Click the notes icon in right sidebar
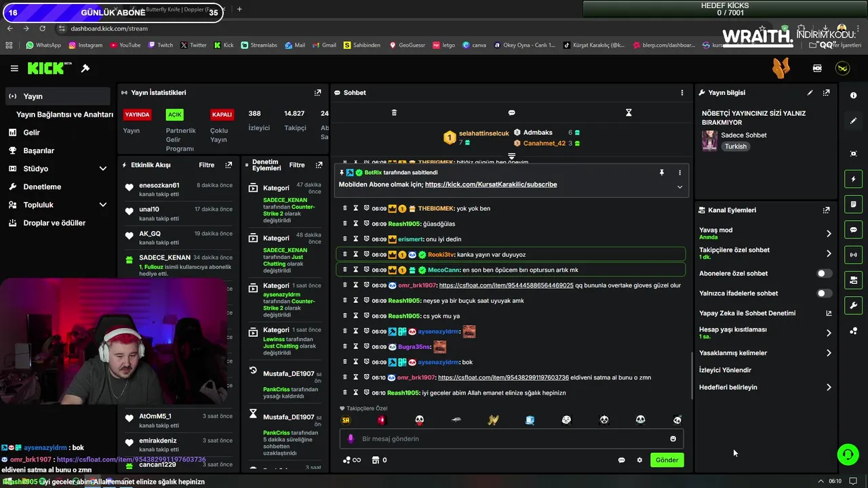 tap(853, 204)
